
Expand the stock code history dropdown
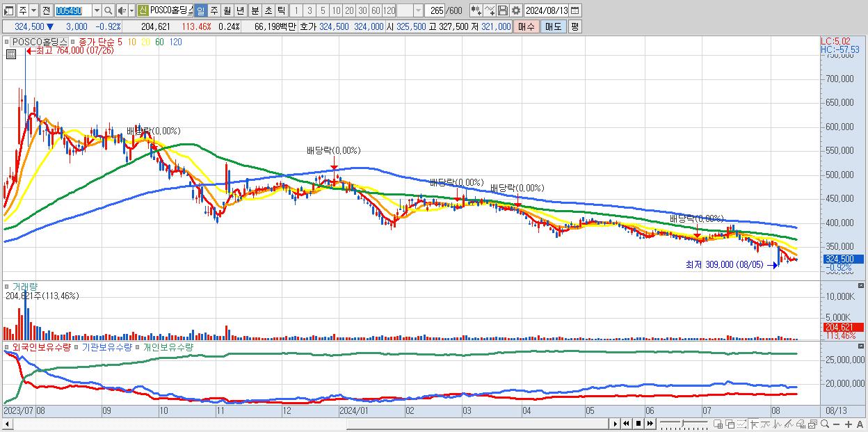(x=96, y=10)
